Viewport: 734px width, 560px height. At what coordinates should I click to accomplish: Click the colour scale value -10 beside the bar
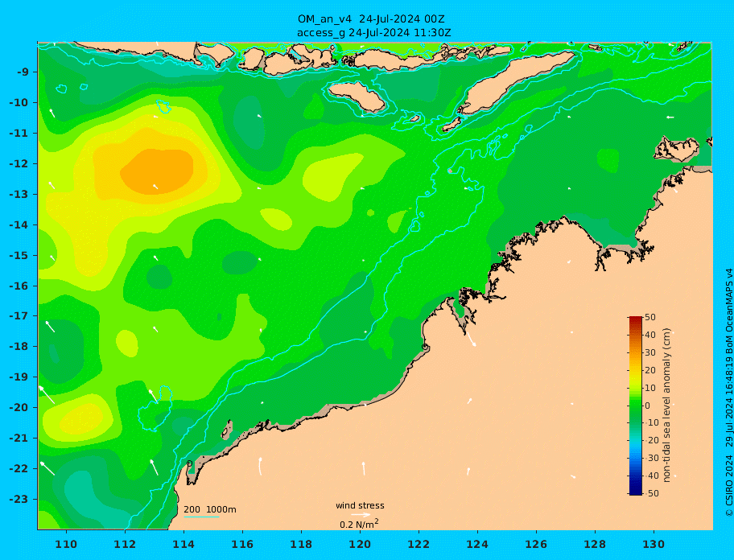651,423
